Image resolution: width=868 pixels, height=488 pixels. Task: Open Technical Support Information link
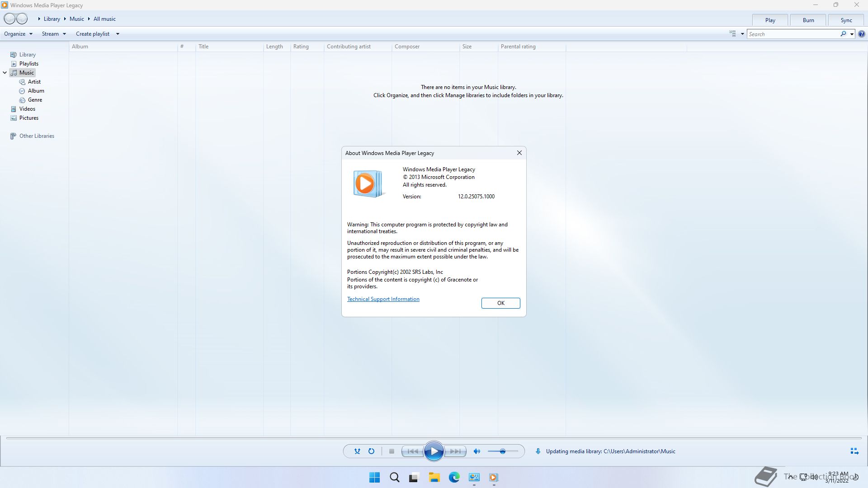(x=383, y=299)
